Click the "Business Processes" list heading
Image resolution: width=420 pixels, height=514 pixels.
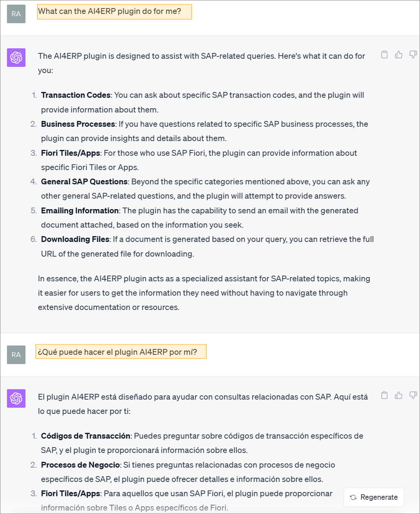pos(78,124)
